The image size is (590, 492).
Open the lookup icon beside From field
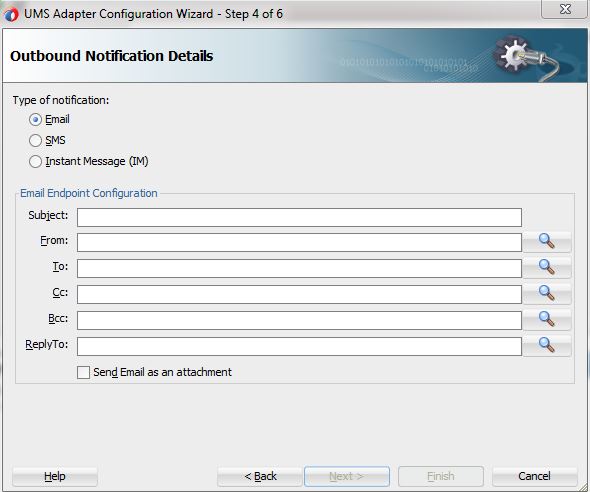pyautogui.click(x=547, y=242)
